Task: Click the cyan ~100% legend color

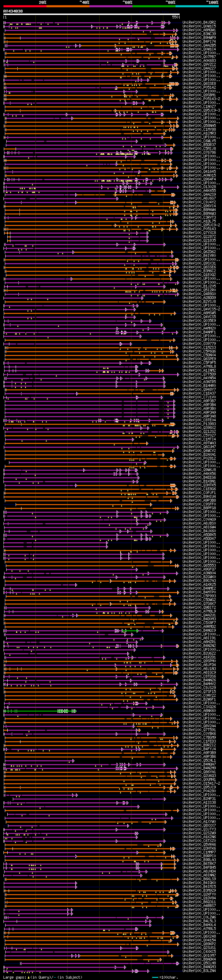Action: tap(197, 6)
